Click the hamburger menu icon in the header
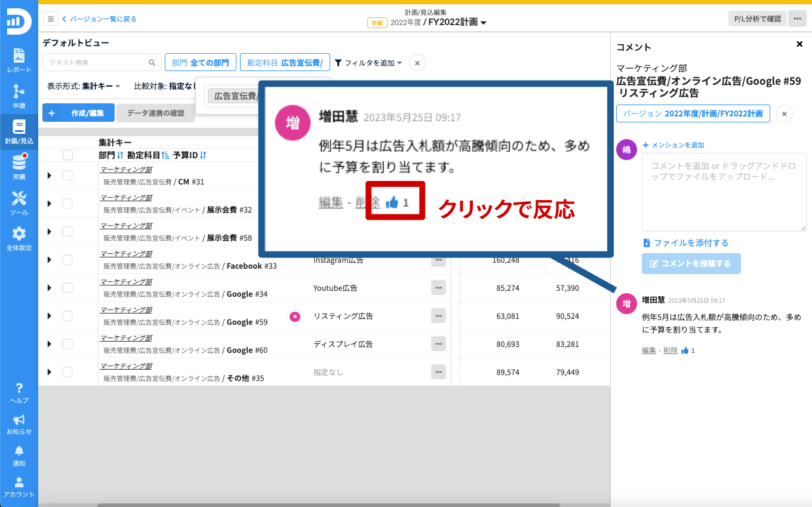 [50, 19]
